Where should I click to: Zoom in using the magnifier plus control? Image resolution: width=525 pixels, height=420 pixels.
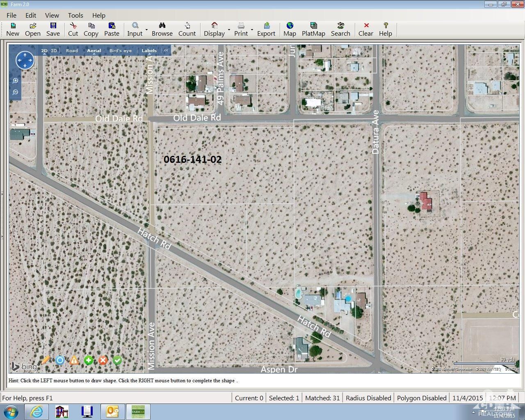tap(15, 80)
